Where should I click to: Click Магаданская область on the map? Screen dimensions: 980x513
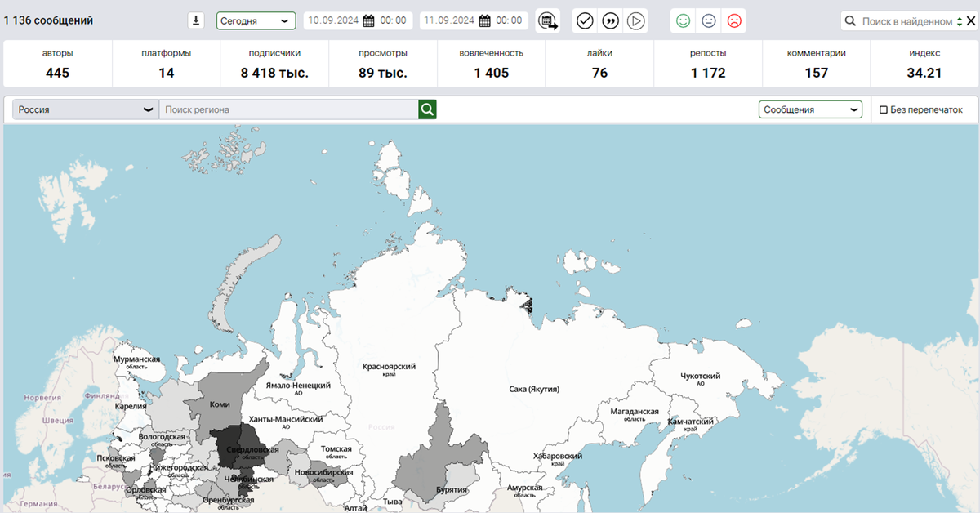[635, 414]
